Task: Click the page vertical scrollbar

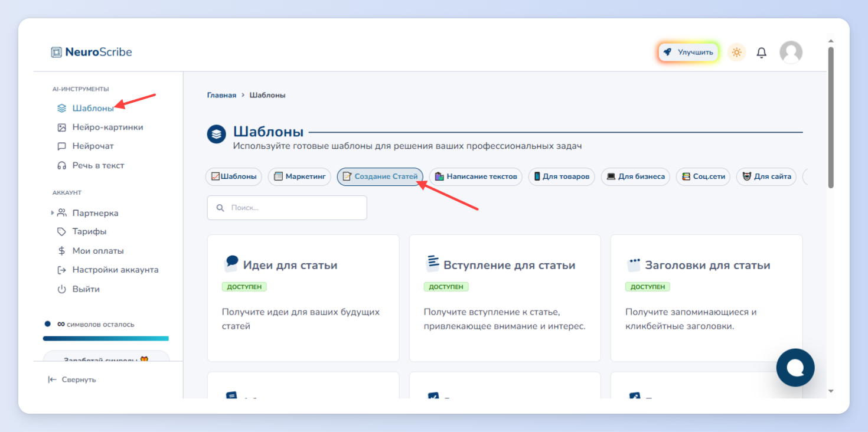Action: (x=831, y=117)
